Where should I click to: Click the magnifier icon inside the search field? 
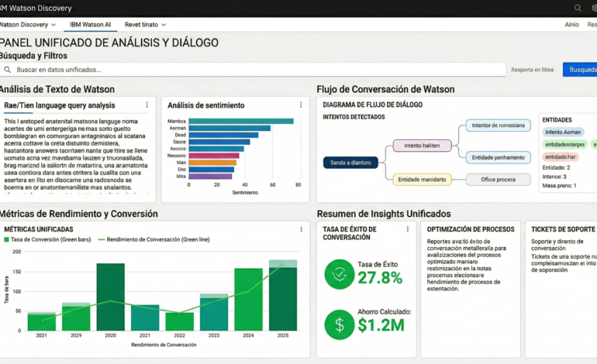tap(8, 70)
